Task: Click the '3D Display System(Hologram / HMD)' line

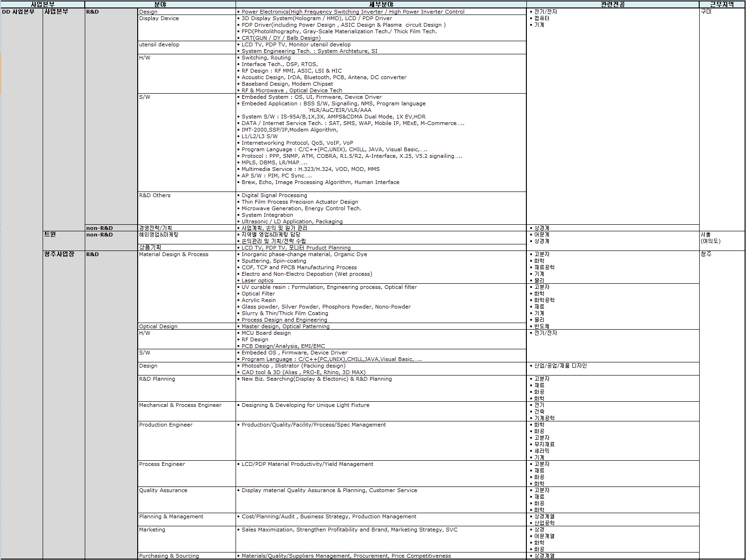Action: pyautogui.click(x=315, y=18)
